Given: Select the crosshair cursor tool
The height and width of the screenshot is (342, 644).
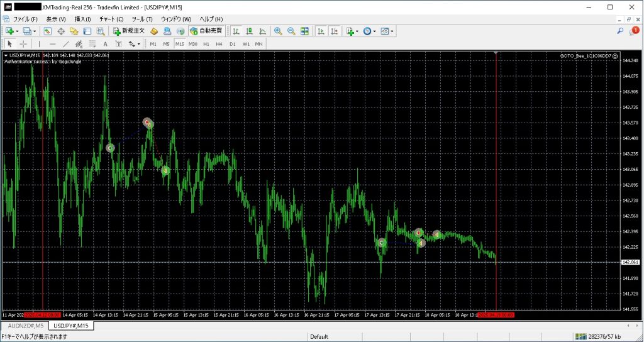Looking at the screenshot, I should tap(23, 44).
